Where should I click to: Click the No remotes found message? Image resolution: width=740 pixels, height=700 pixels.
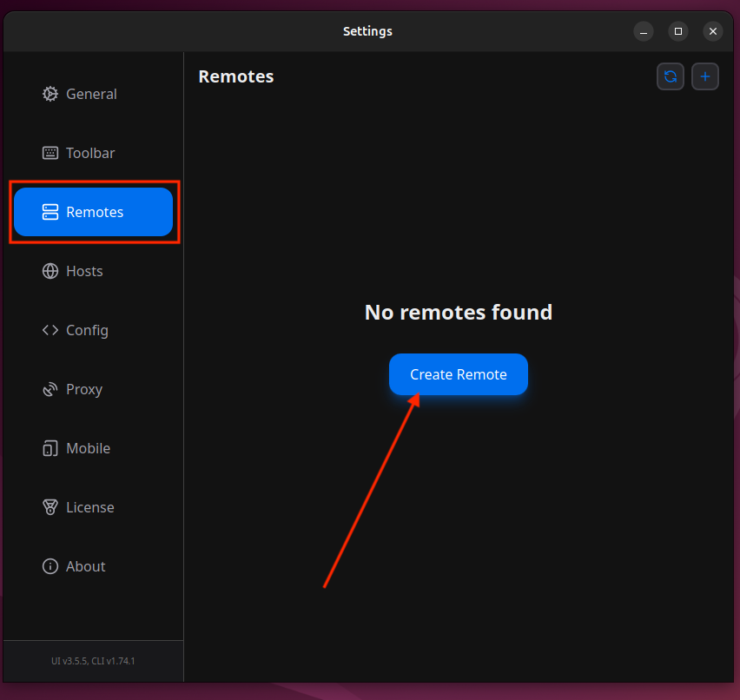point(459,312)
